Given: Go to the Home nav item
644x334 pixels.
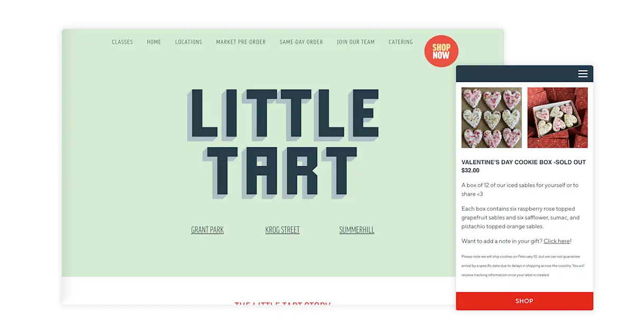Looking at the screenshot, I should 154,42.
